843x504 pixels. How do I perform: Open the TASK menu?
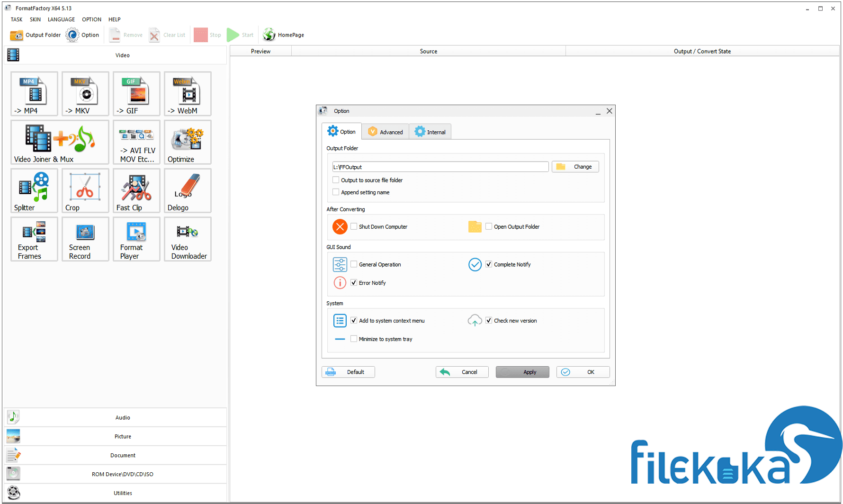[17, 19]
